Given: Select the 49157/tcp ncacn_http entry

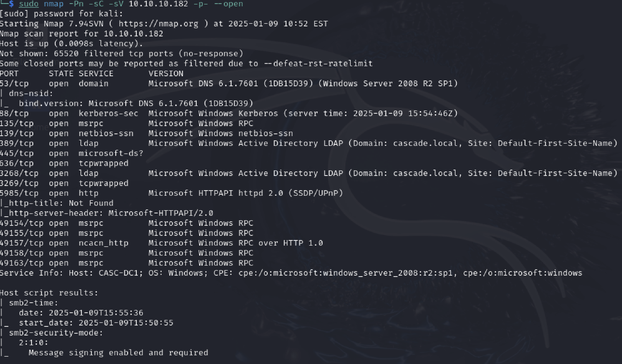Looking at the screenshot, I should pos(161,243).
